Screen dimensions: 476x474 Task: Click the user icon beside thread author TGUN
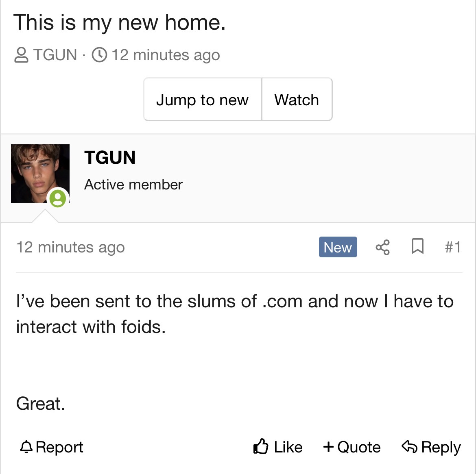click(21, 55)
